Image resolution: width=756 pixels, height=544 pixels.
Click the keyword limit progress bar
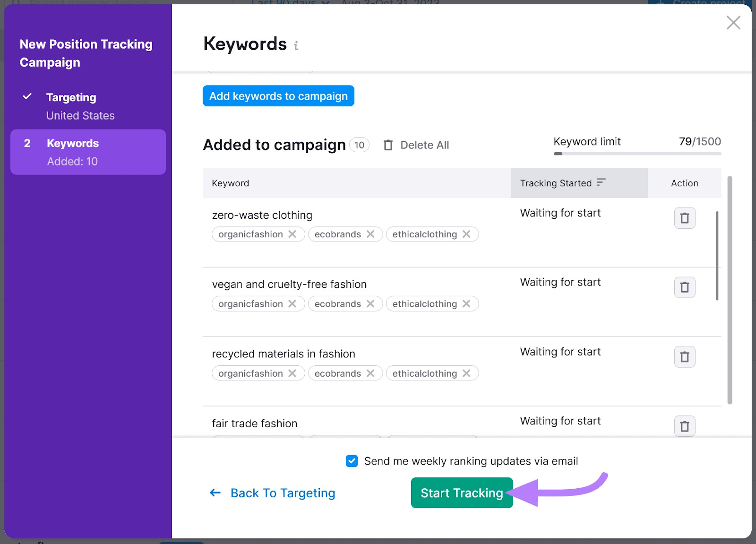coord(637,154)
